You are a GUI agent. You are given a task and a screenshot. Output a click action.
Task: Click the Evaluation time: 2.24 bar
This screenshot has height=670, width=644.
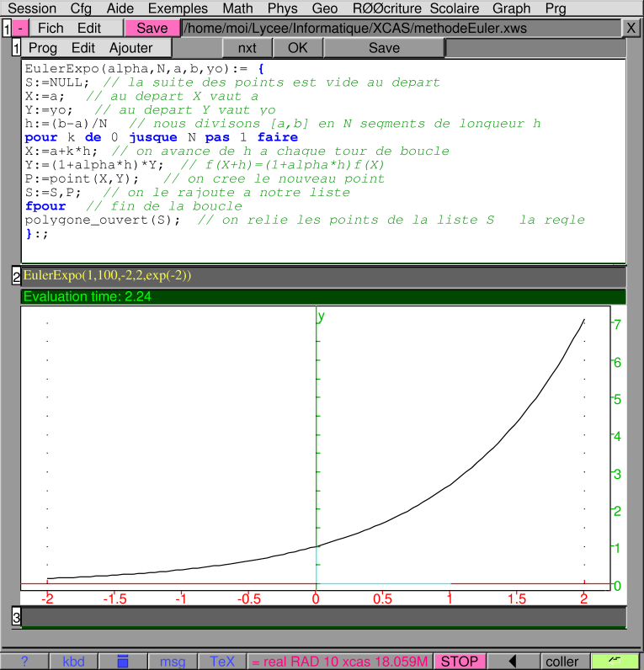tap(323, 296)
